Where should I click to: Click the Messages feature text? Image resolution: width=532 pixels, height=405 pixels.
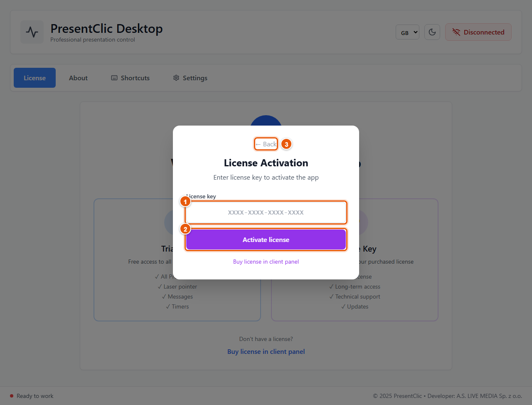177,296
